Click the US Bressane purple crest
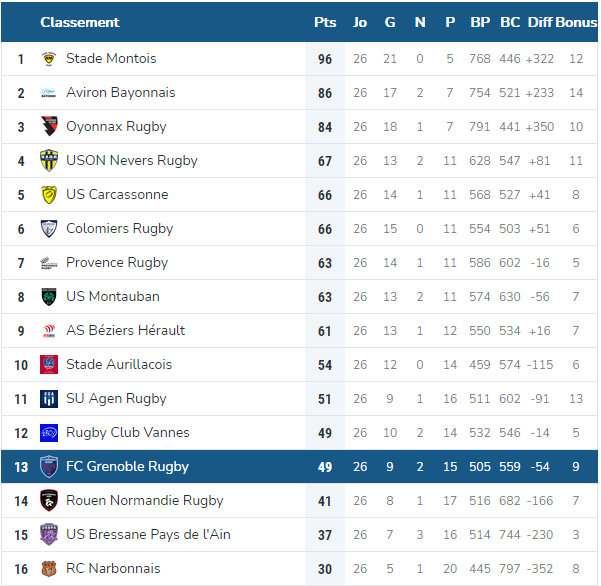This screenshot has height=586, width=601. point(49,535)
